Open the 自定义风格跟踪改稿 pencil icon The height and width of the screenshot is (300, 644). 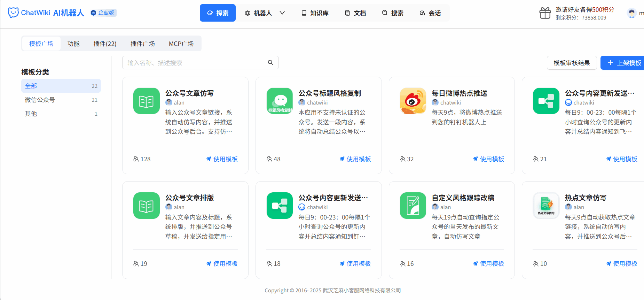click(x=413, y=206)
